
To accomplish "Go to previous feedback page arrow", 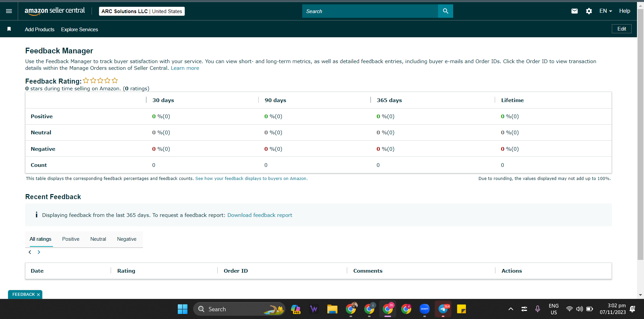I will [30, 252].
